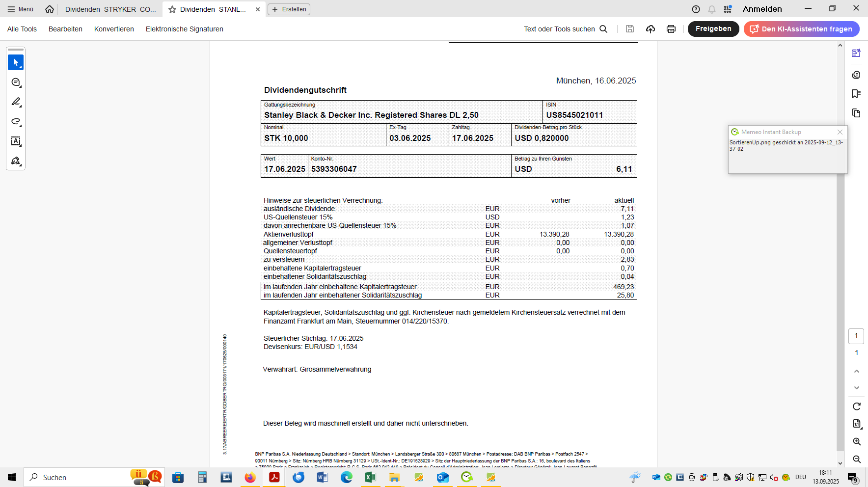Pick the highlighter pen tool
The width and height of the screenshot is (868, 487).
(x=16, y=102)
